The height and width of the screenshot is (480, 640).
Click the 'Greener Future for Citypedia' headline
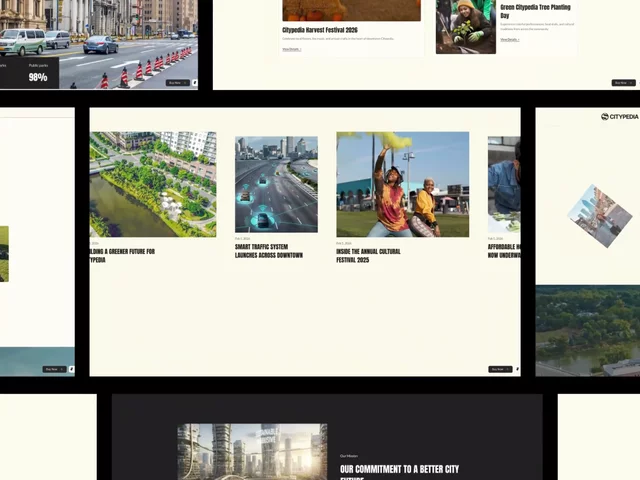[x=122, y=256]
